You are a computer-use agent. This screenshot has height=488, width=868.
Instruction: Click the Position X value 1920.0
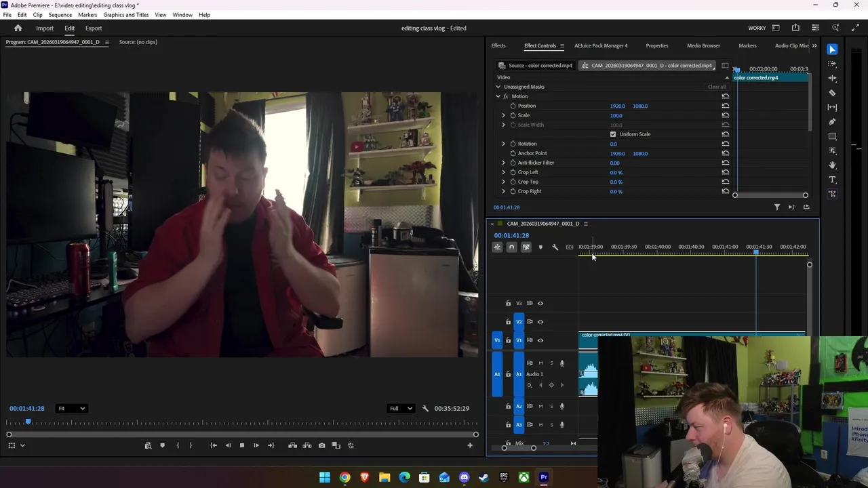[x=617, y=106]
